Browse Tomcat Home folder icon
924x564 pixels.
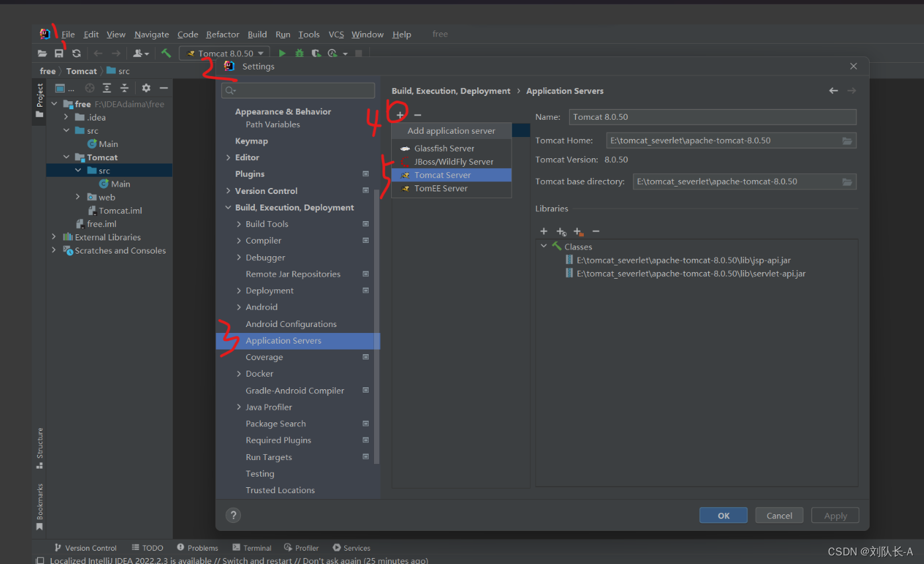[847, 140]
